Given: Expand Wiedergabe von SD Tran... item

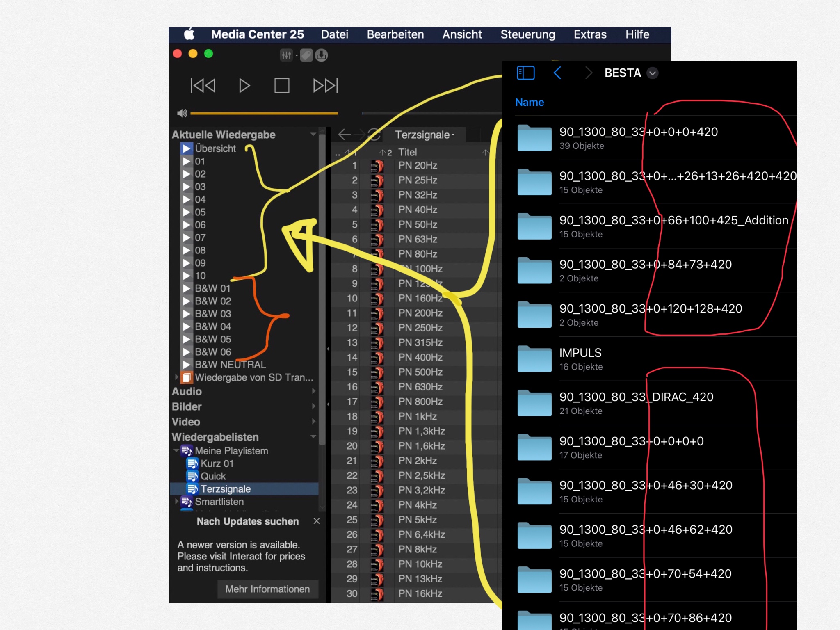Looking at the screenshot, I should [177, 377].
